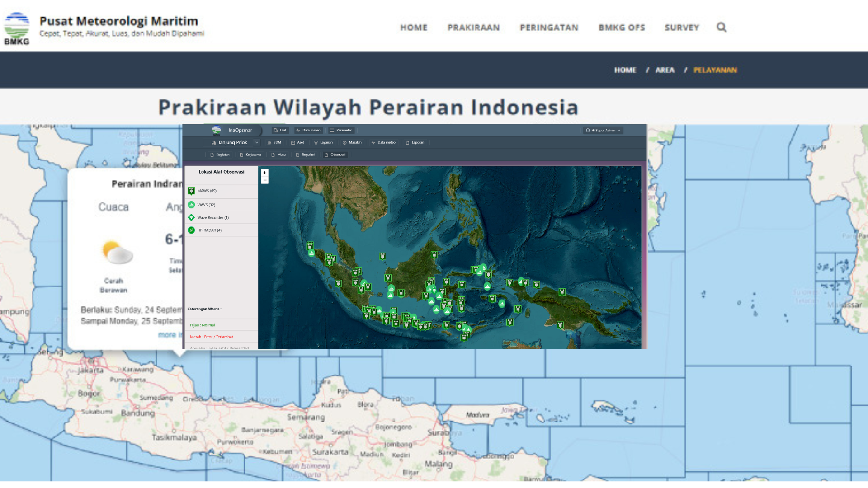Image resolution: width=868 pixels, height=488 pixels.
Task: Open the Layanan menu item
Action: click(324, 142)
